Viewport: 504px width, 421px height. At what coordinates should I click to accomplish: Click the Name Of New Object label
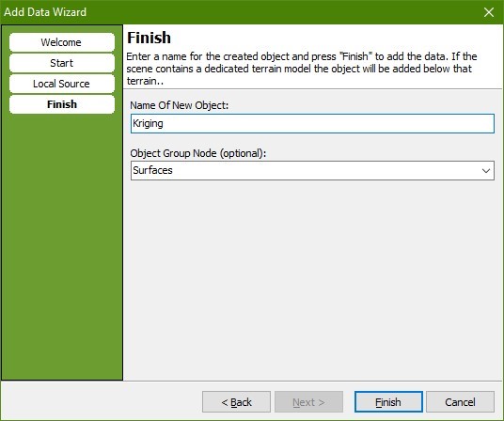tap(179, 105)
